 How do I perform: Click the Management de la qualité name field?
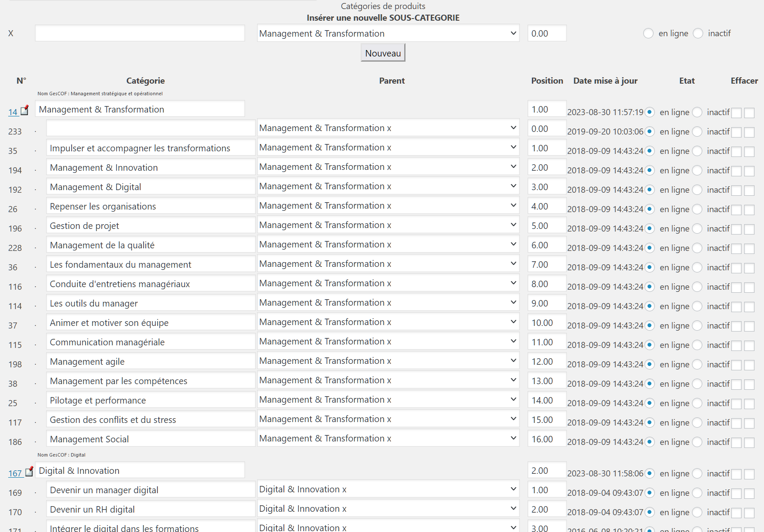151,245
